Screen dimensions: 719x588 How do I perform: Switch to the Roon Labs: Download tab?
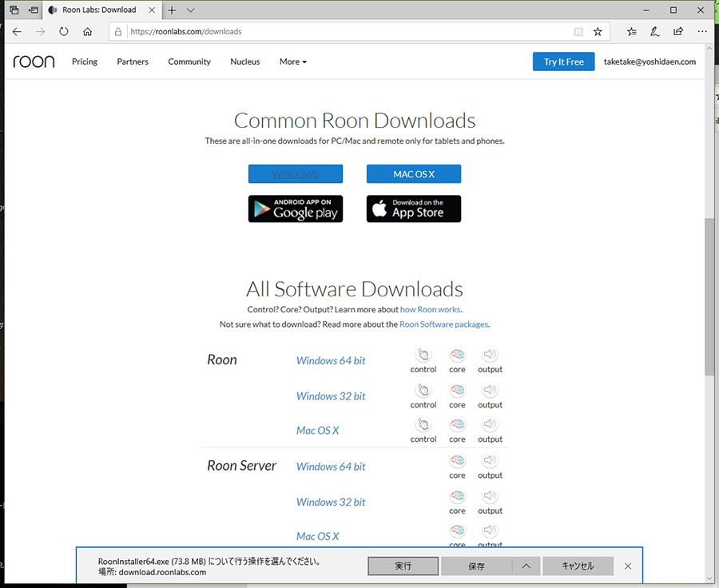pos(100,10)
